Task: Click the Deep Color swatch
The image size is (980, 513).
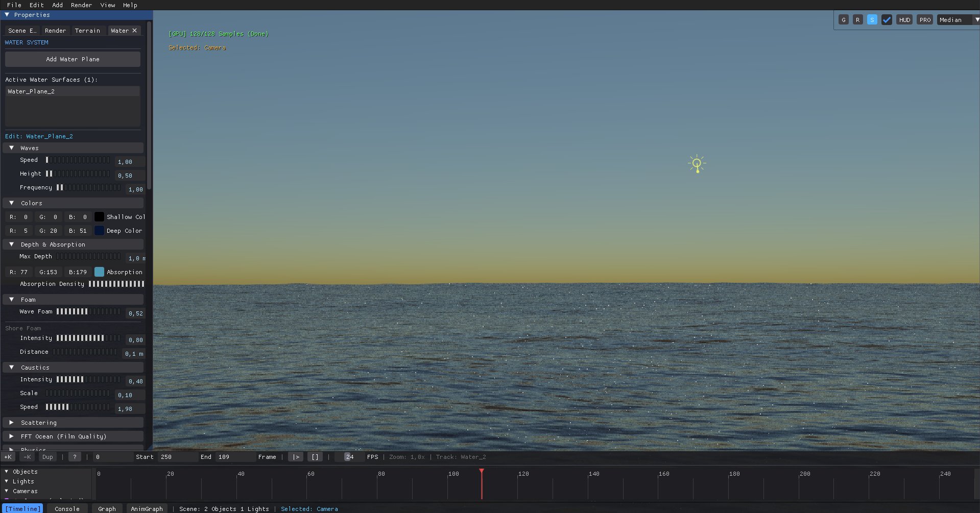Action: pyautogui.click(x=100, y=230)
